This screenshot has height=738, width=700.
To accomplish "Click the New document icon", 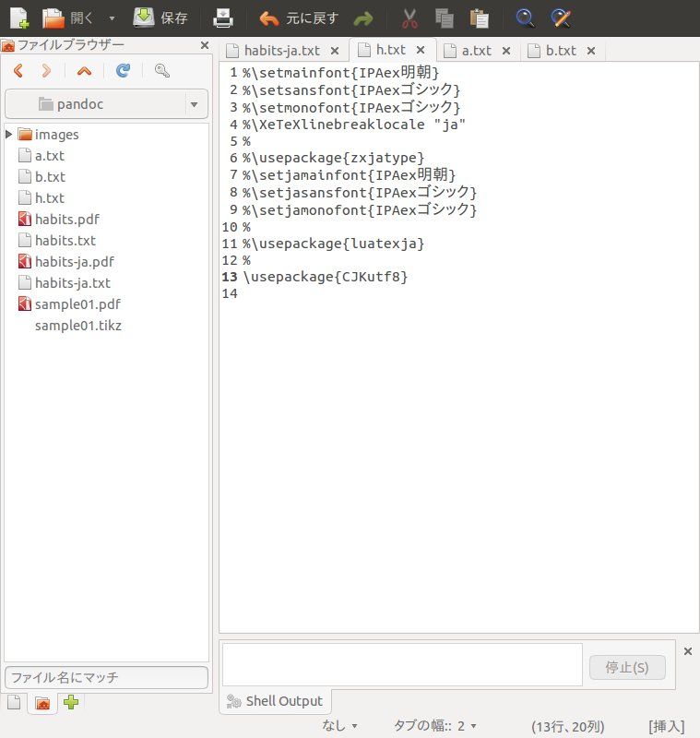I will tap(19, 18).
